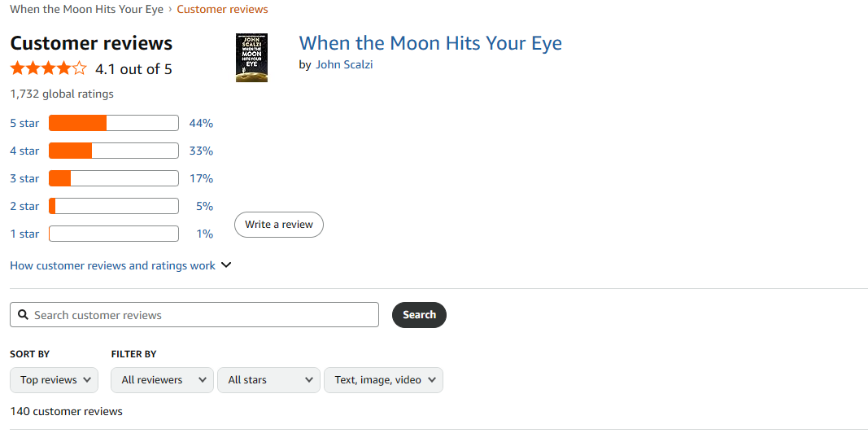Click the 1% one star percentage
The image size is (868, 442).
tap(205, 234)
